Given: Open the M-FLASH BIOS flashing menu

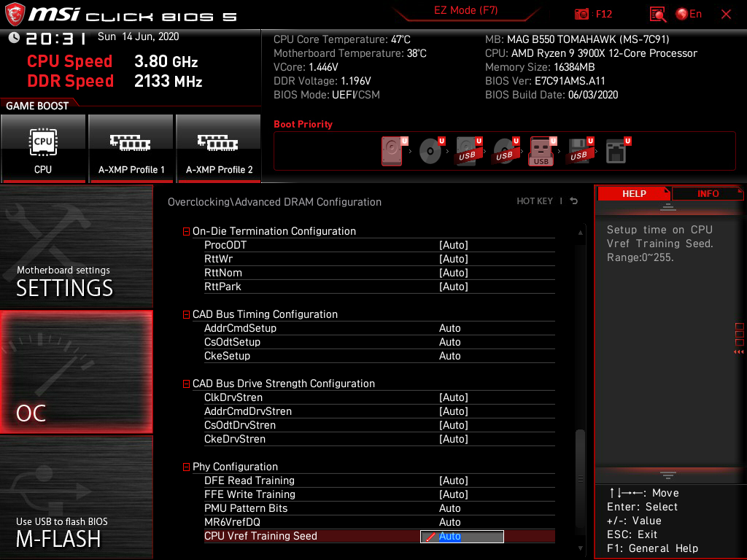Looking at the screenshot, I should (x=76, y=497).
